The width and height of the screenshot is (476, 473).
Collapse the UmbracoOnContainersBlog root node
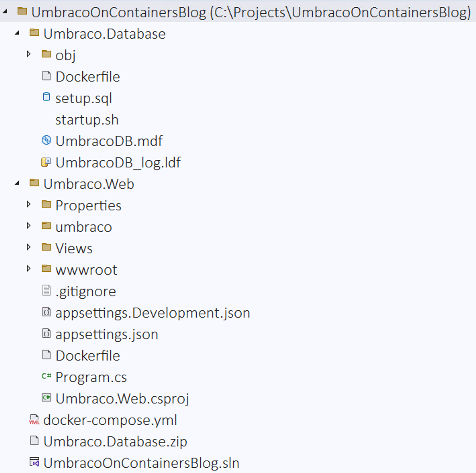[4, 11]
